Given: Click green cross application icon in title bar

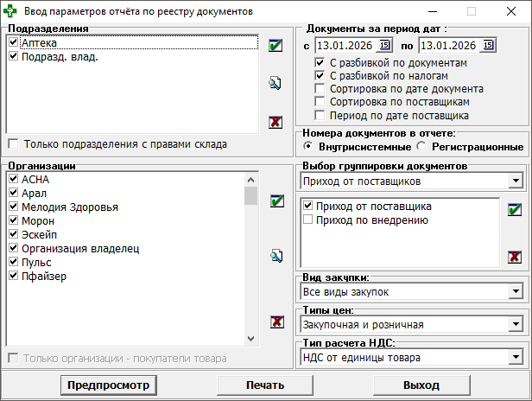Looking at the screenshot, I should point(9,11).
